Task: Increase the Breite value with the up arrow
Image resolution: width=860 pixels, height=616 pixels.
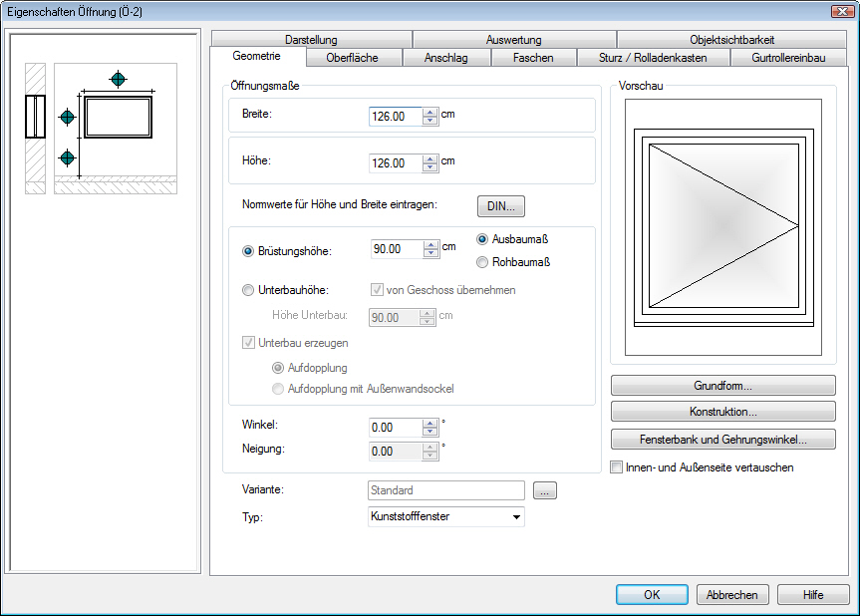Action: (430, 112)
